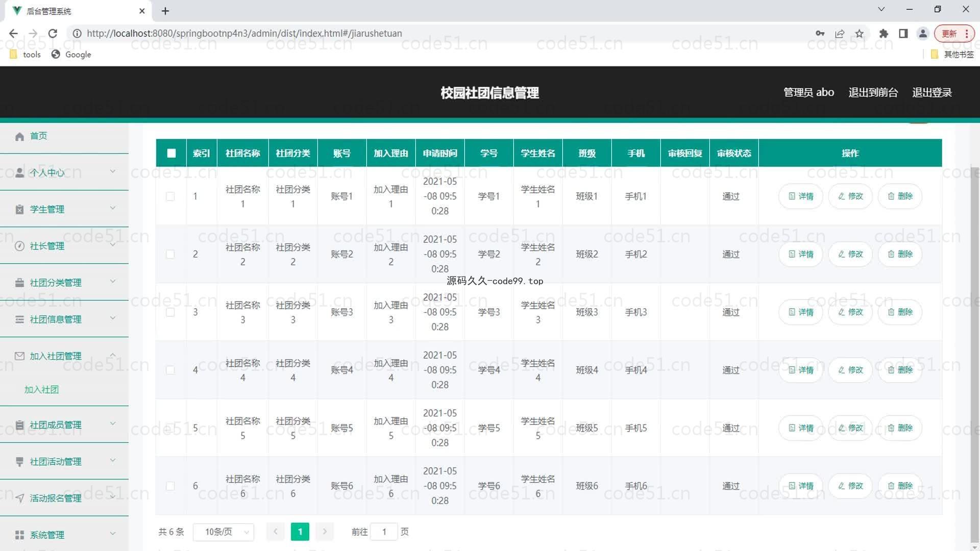This screenshot has width=980, height=551.
Task: Click the clipboard icon for 社团成员管理
Action: pyautogui.click(x=19, y=425)
